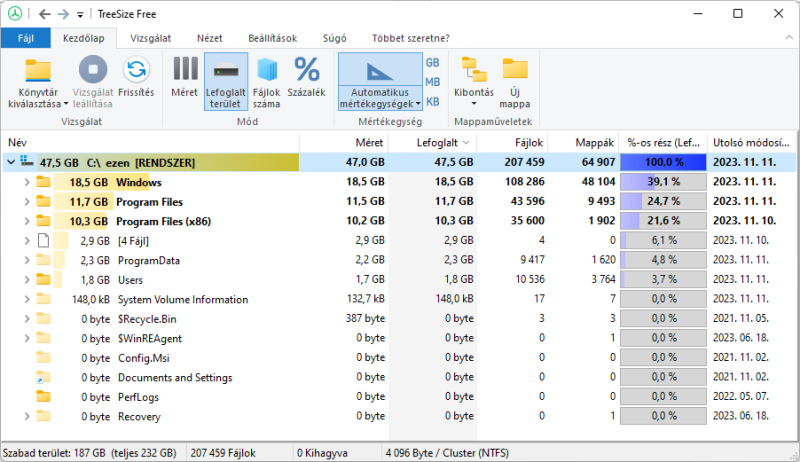
Task: Click the PerfLogs folder icon
Action: (43, 396)
